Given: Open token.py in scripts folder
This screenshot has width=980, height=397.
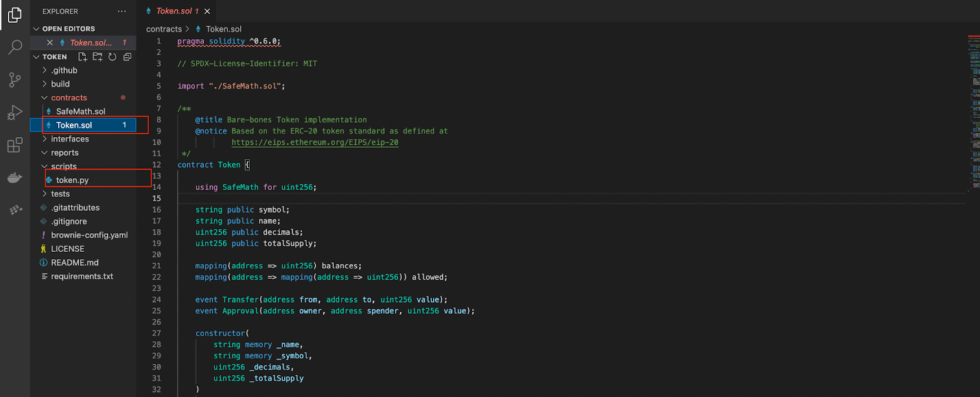Looking at the screenshot, I should pyautogui.click(x=72, y=180).
